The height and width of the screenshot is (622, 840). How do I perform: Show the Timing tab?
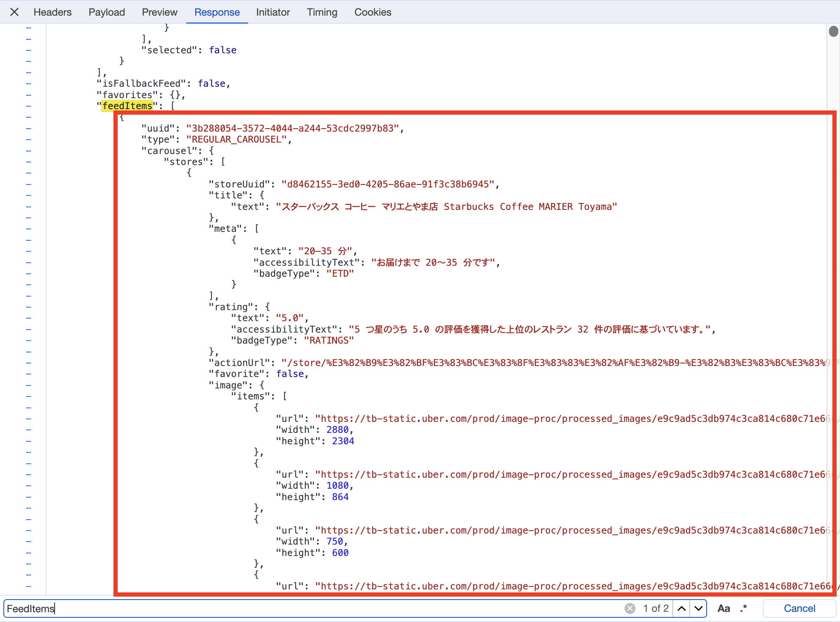pyautogui.click(x=322, y=12)
